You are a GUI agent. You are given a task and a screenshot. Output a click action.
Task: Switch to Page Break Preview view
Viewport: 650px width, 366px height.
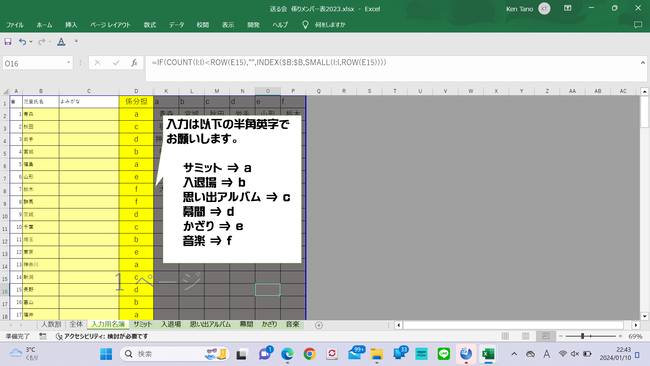(546, 336)
